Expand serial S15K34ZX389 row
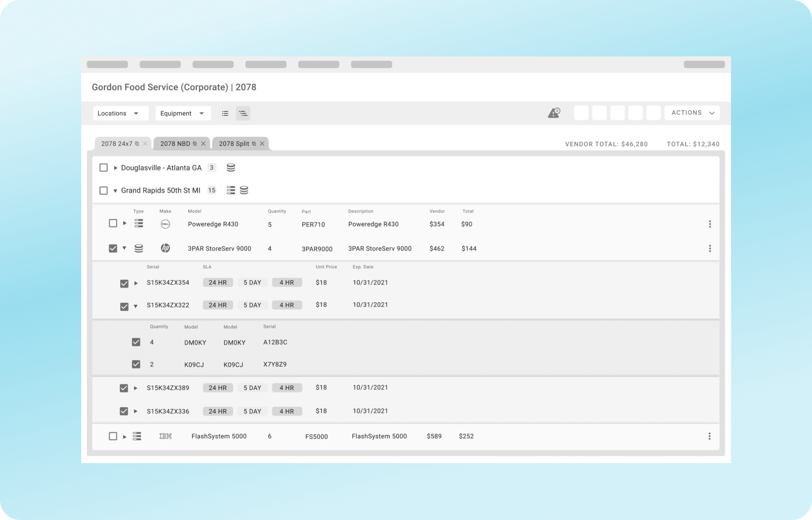The width and height of the screenshot is (812, 520). point(136,388)
